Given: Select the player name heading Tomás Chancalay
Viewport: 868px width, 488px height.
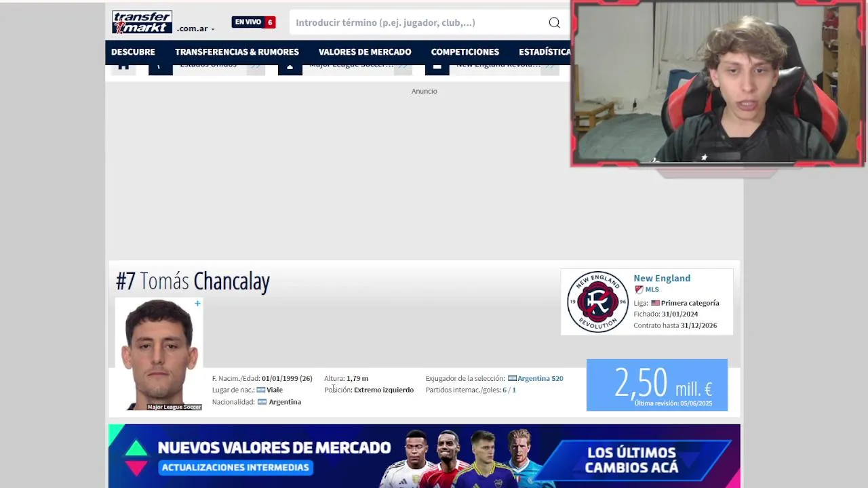Looking at the screenshot, I should (x=205, y=281).
